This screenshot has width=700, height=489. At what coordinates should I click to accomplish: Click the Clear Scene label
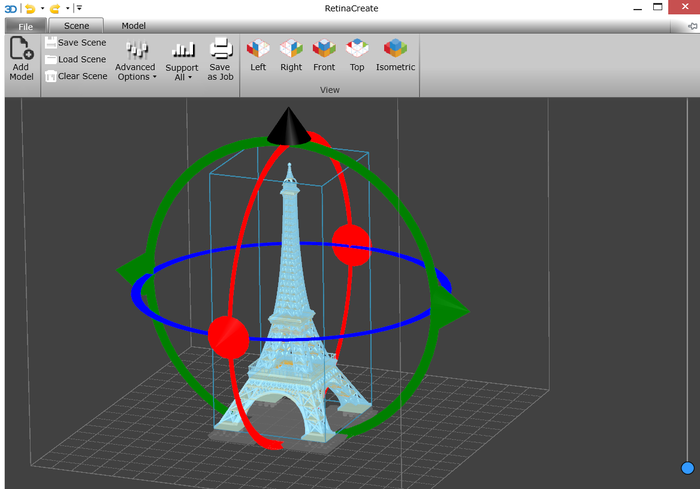(83, 76)
